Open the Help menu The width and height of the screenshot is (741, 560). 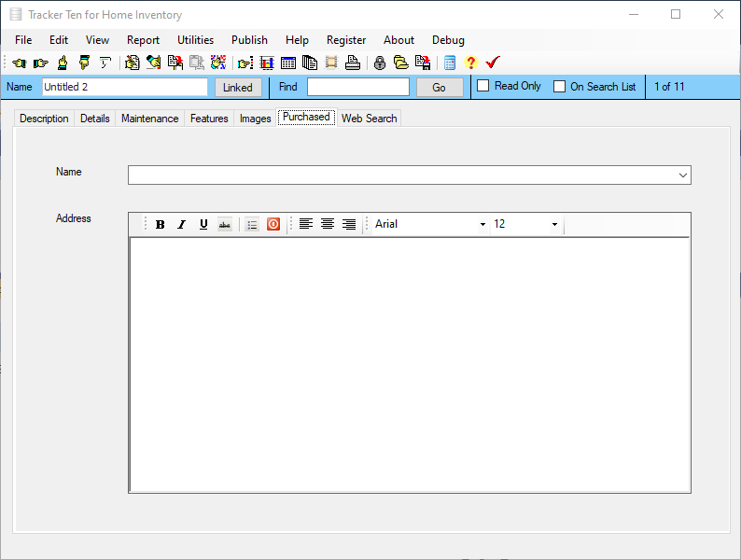click(x=298, y=40)
